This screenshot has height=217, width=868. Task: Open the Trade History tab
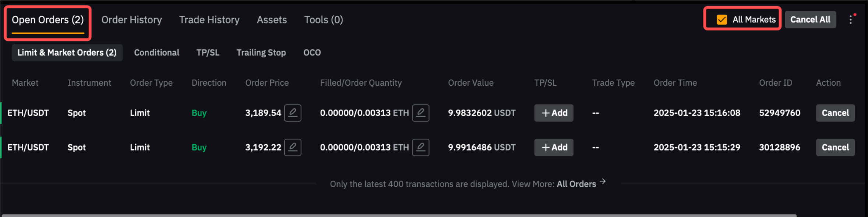(209, 20)
